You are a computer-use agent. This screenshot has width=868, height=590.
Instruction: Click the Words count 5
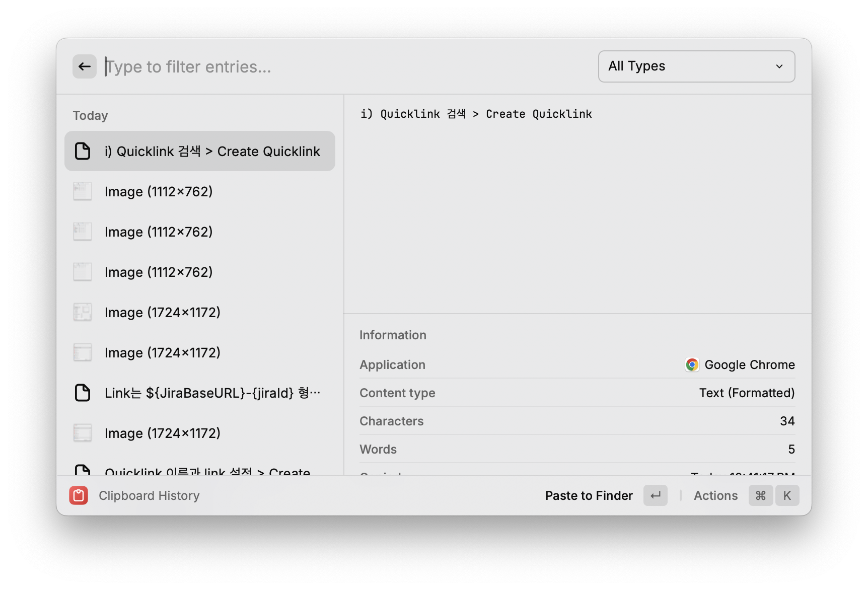point(791,449)
